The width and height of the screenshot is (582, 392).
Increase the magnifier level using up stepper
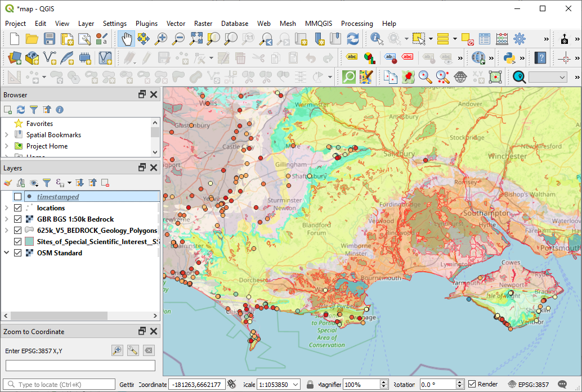384,382
